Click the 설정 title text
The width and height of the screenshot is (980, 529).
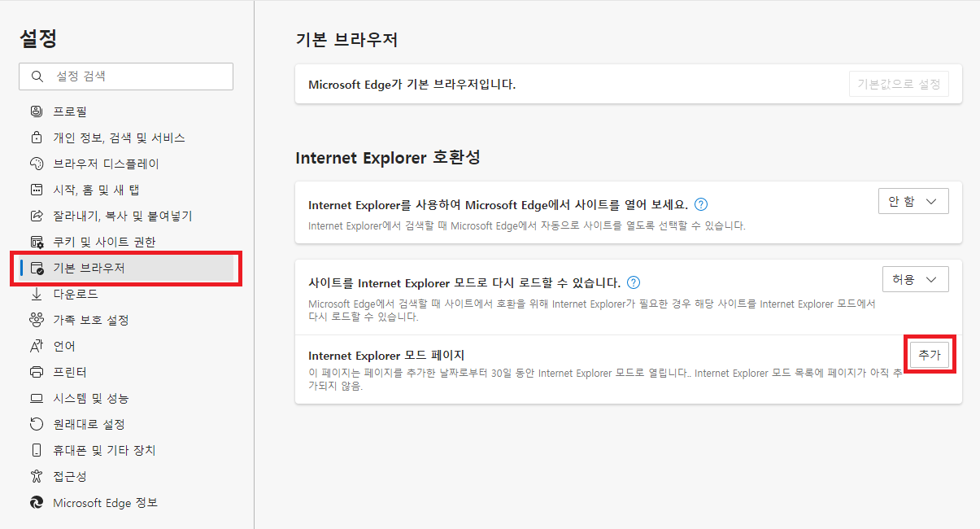(37, 37)
